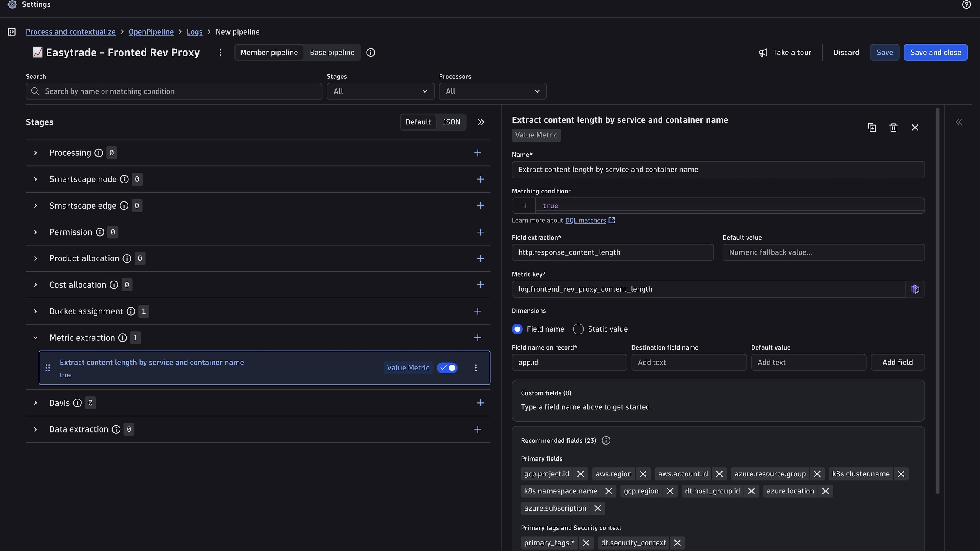Click the Save button
Image resolution: width=980 pixels, height=551 pixels.
point(885,53)
